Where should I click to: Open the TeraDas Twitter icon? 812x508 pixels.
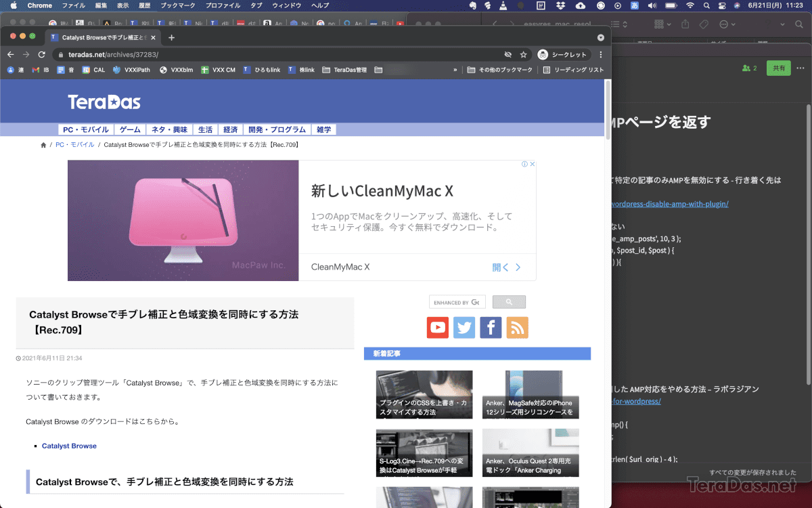pos(464,327)
